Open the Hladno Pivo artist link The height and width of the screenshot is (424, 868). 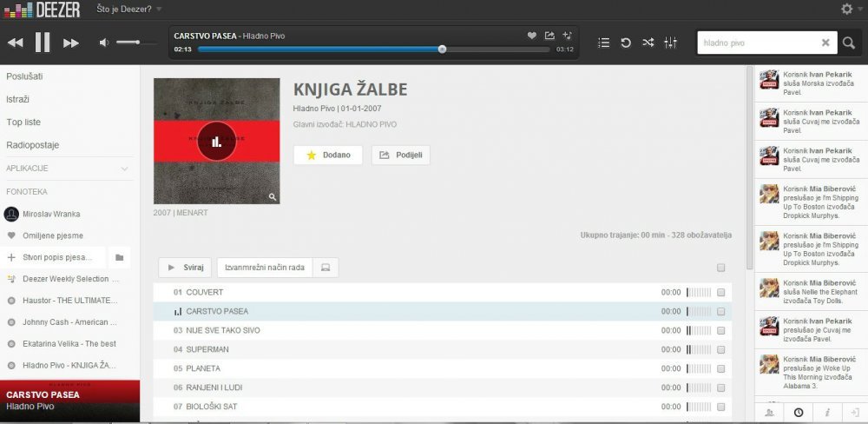314,109
